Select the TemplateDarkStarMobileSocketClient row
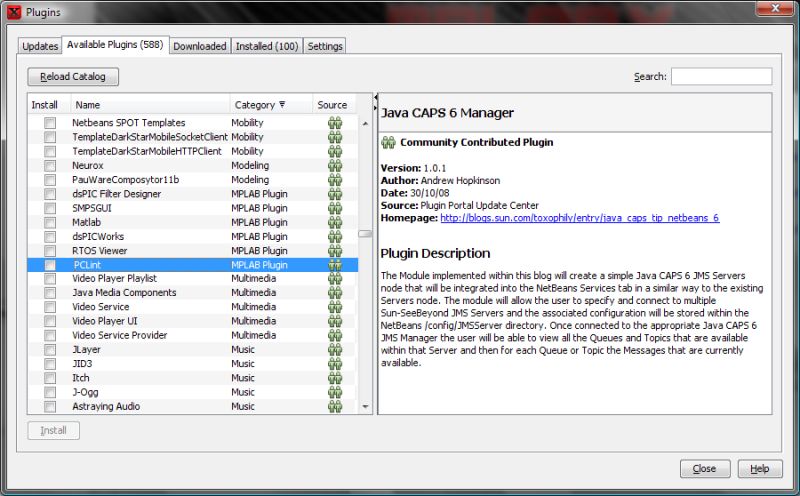The height and width of the screenshot is (496, 800). point(193,137)
